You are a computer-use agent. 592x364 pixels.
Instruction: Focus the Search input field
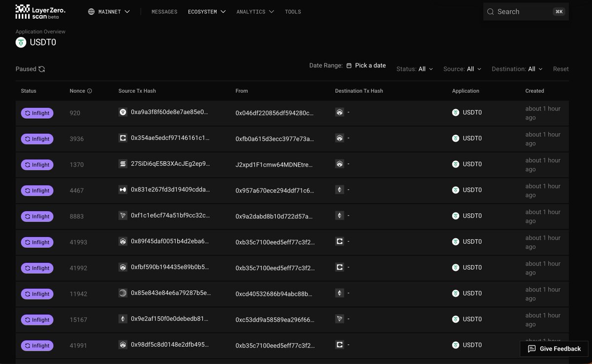pos(526,12)
